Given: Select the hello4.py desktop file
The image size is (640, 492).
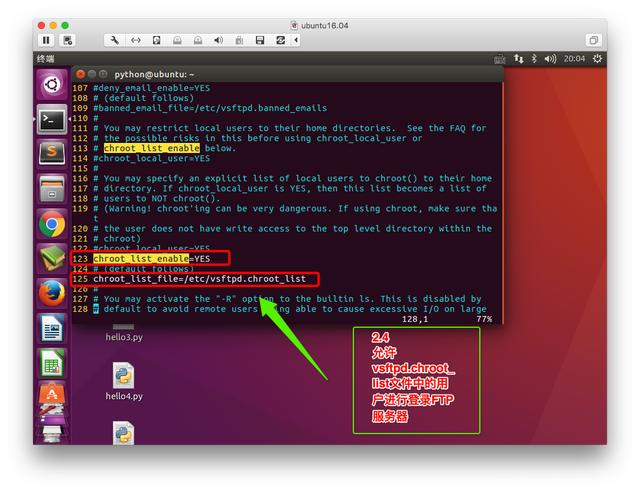Looking at the screenshot, I should (x=124, y=382).
